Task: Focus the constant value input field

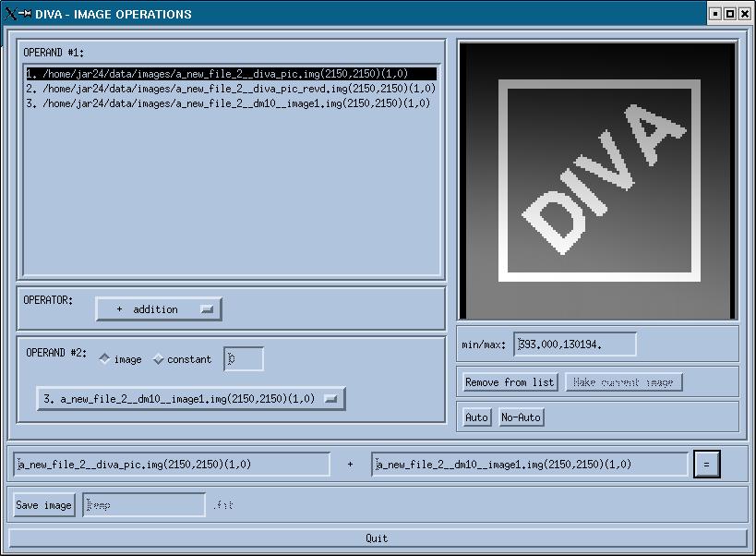Action: click(x=244, y=359)
